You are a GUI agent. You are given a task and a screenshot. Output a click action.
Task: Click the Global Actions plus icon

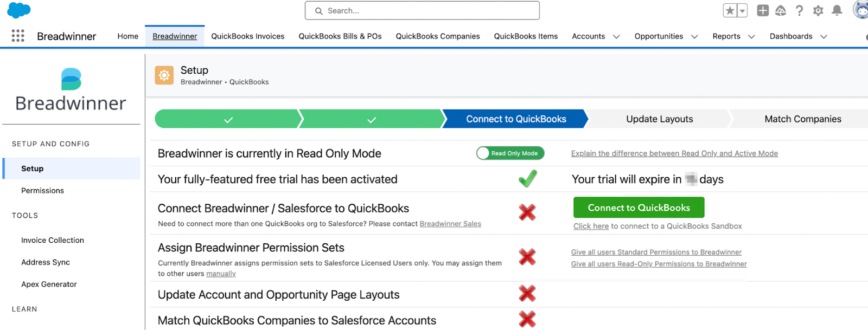(763, 10)
